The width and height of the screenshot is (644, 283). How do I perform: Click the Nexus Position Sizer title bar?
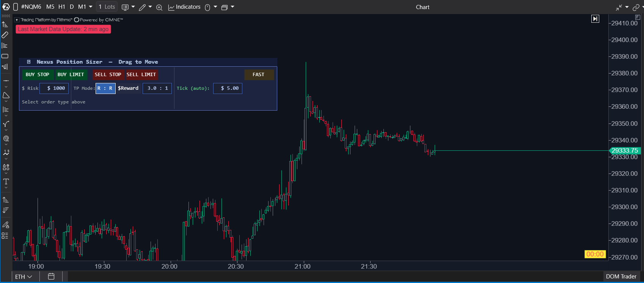click(x=148, y=62)
